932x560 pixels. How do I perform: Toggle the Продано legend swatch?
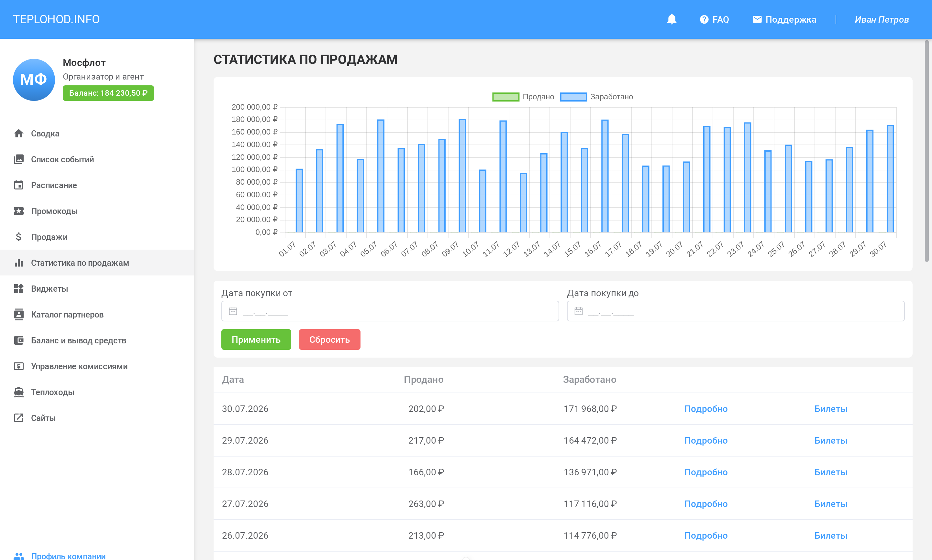click(506, 97)
